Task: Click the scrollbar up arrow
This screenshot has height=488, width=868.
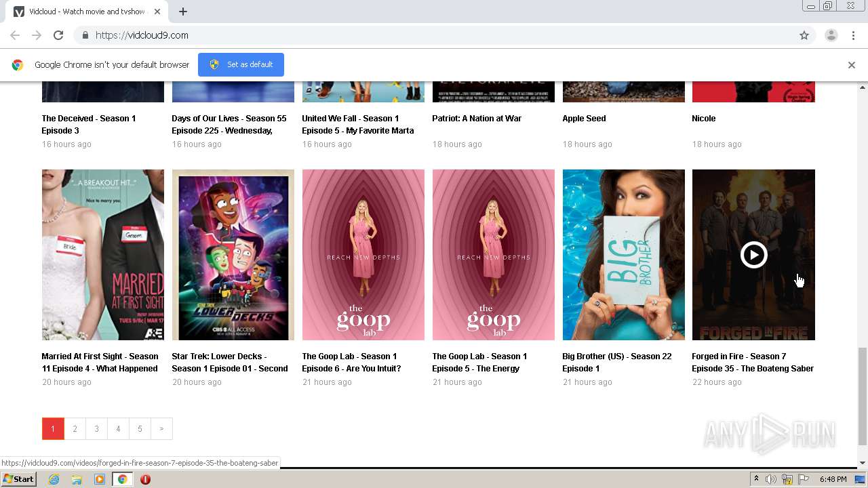Action: coord(863,87)
